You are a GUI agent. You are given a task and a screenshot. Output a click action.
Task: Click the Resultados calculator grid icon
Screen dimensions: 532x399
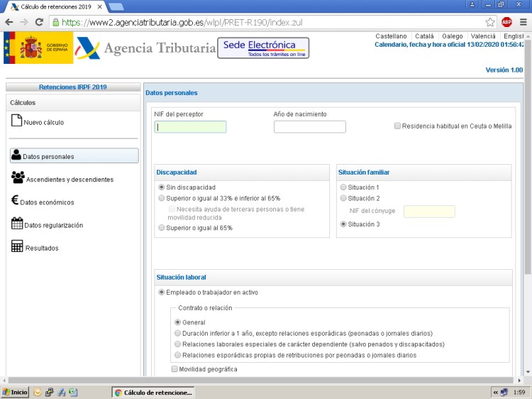tap(17, 247)
